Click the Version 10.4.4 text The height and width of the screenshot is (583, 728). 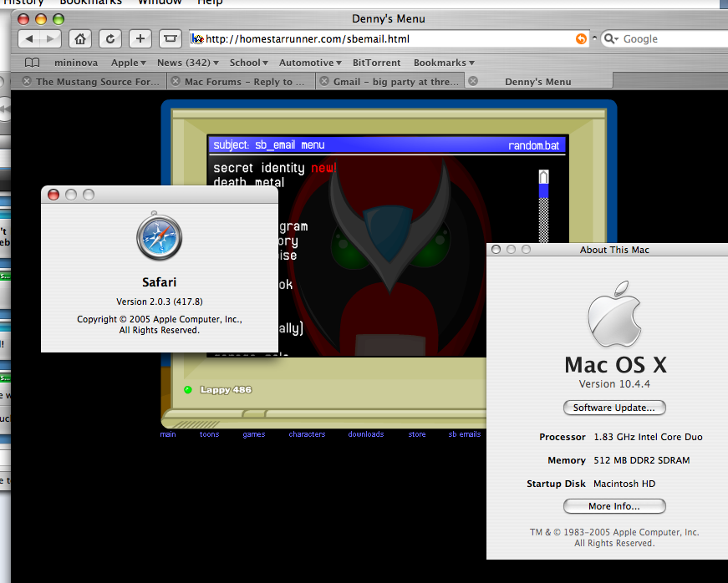click(x=614, y=384)
